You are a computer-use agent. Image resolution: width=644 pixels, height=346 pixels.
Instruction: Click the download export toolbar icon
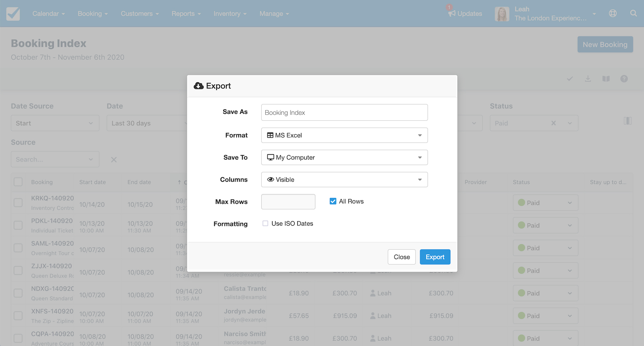click(588, 79)
